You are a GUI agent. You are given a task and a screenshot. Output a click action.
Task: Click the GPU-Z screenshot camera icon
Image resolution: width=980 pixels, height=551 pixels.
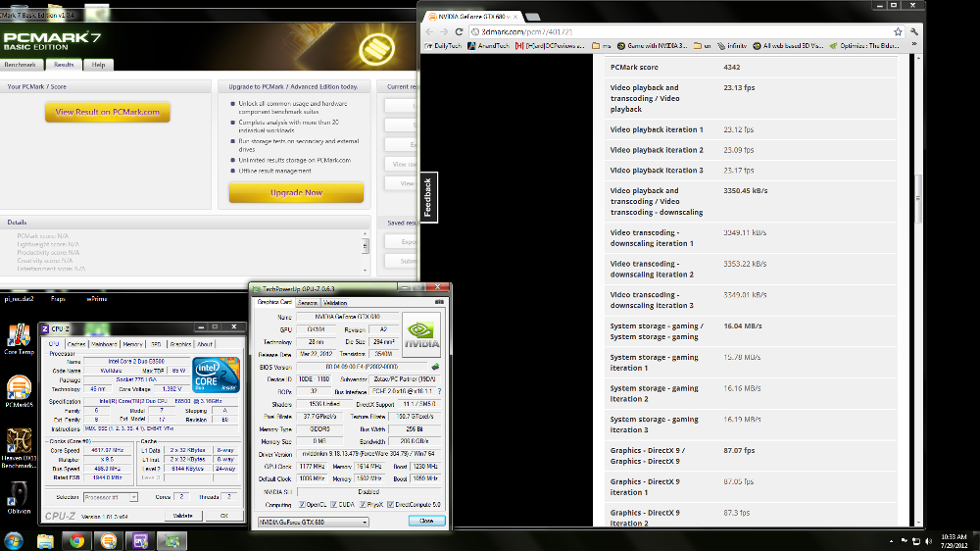pos(439,302)
